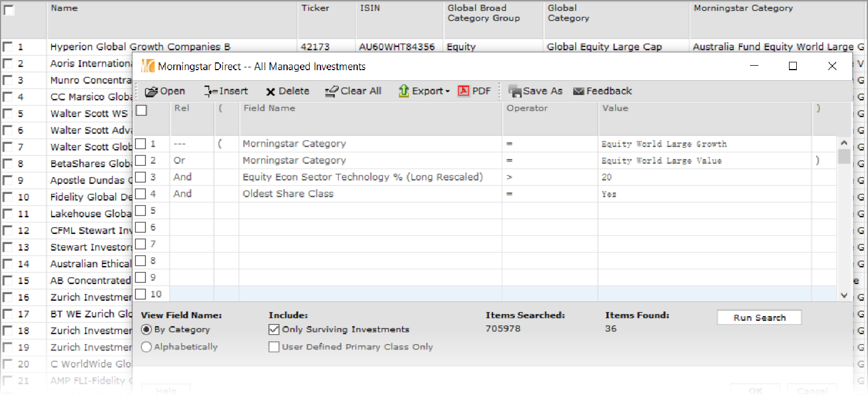Click the Open folder icon in toolbar

(x=151, y=91)
